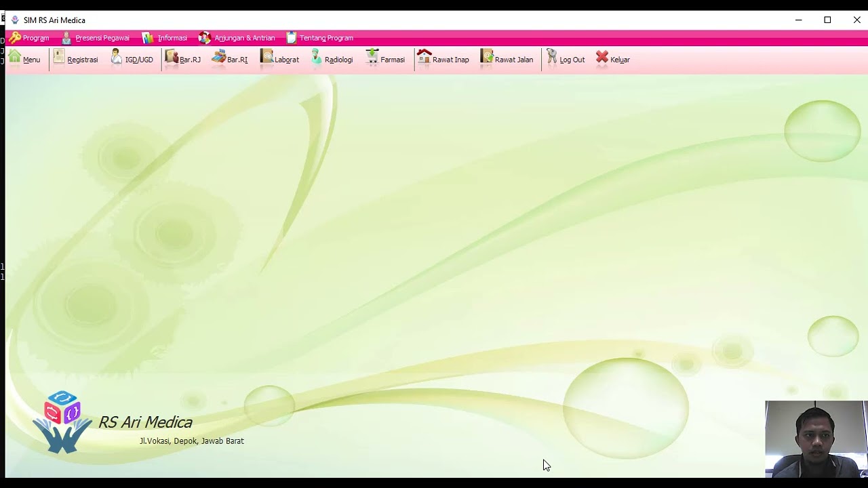Open the Labrat laboratory module
Image resolution: width=868 pixels, height=488 pixels.
(x=279, y=59)
